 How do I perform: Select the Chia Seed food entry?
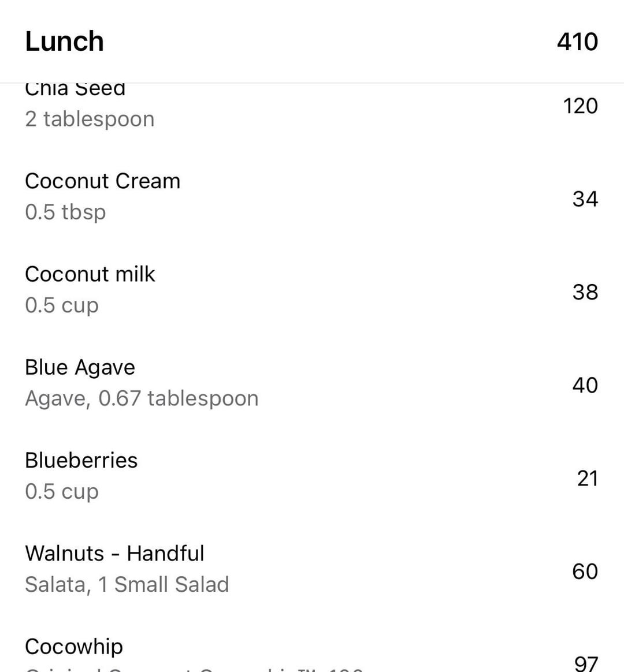point(312,109)
